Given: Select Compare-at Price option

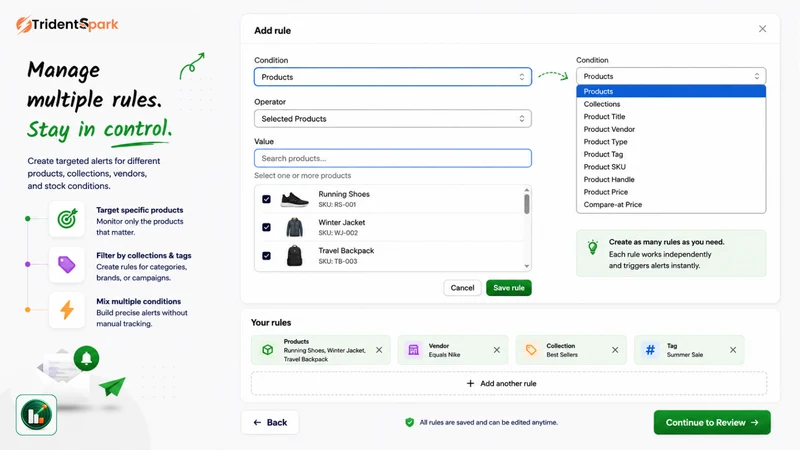Looking at the screenshot, I should click(671, 205).
